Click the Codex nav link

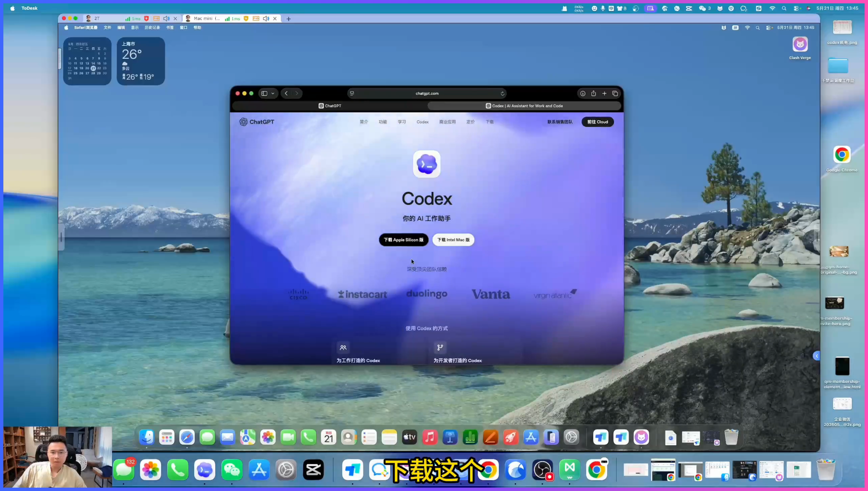[422, 122]
